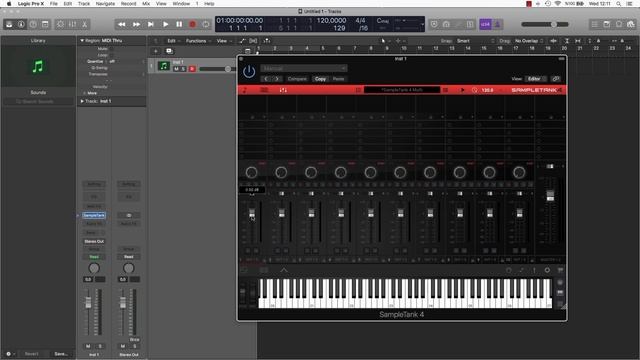The height and width of the screenshot is (360, 640).
Task: Open Quick Help in the control bar
Action: coord(33,24)
